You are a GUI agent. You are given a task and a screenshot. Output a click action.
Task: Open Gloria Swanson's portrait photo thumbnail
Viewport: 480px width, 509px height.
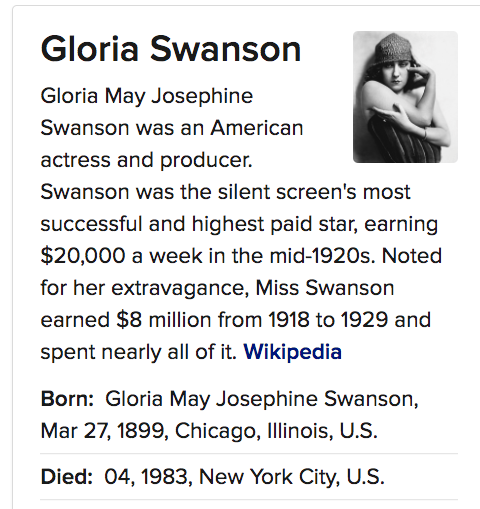coord(405,97)
